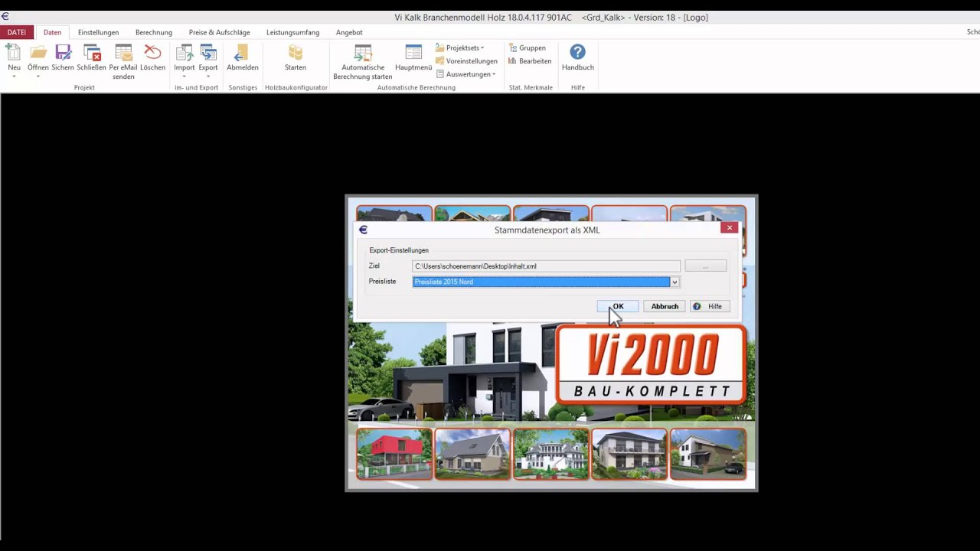980x551 pixels.
Task: Click the Hilfe button in dialog
Action: [710, 306]
